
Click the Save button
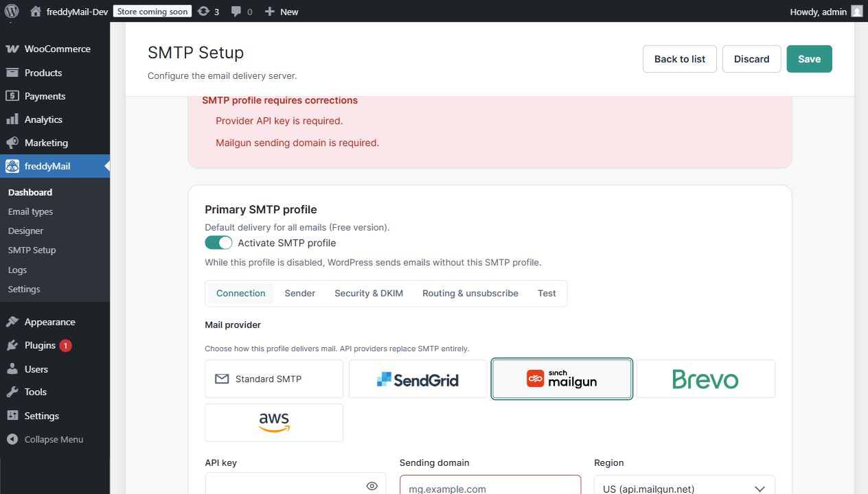pos(809,59)
